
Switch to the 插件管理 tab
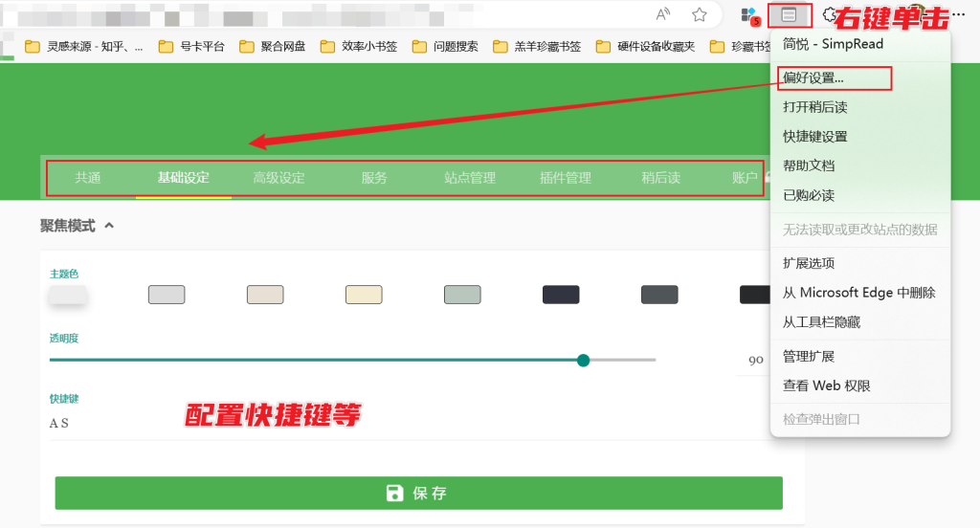tap(566, 178)
